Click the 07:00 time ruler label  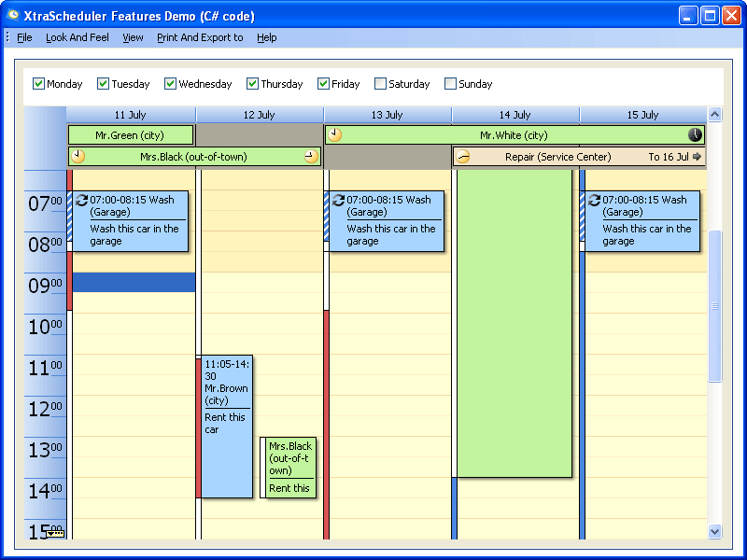(x=45, y=203)
